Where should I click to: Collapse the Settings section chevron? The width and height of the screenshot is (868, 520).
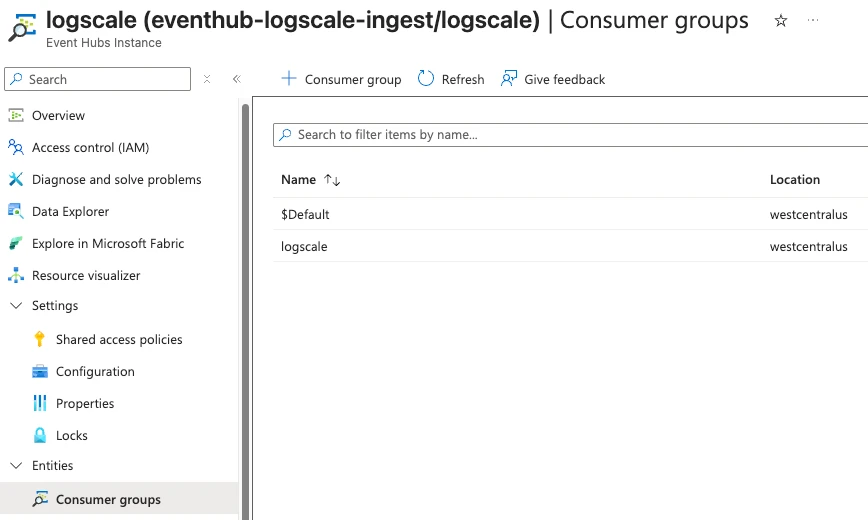point(17,306)
